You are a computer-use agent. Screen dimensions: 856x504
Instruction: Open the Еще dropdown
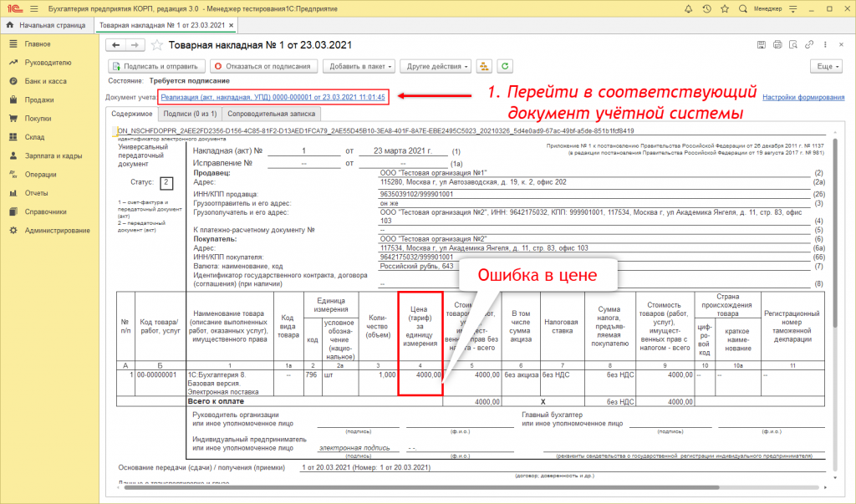827,66
